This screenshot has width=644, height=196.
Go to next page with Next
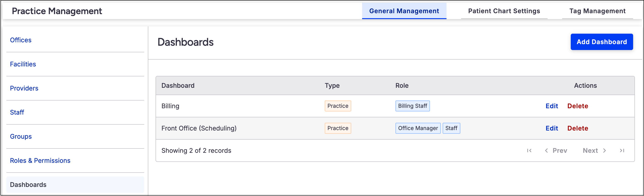coord(594,151)
